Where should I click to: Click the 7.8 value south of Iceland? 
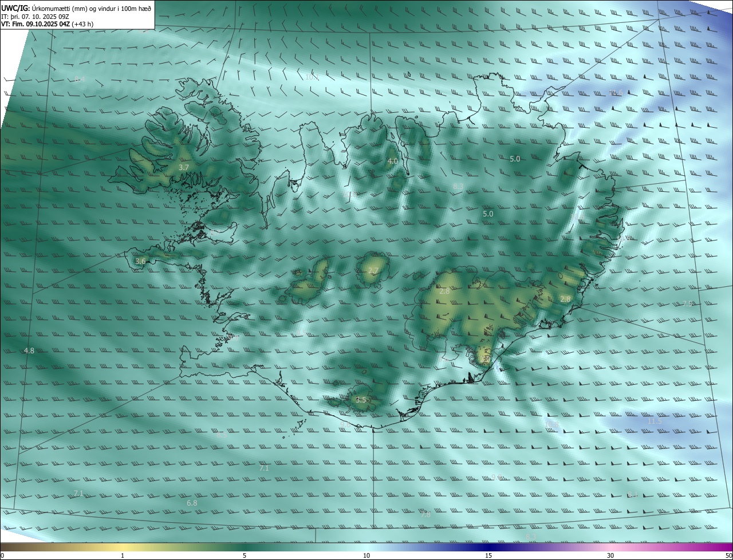(x=425, y=514)
